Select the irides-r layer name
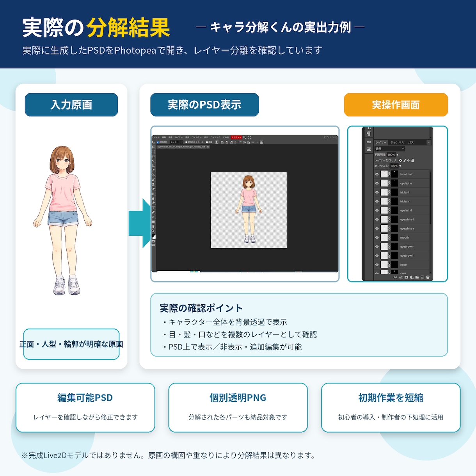This screenshot has height=476, width=476. coord(405,201)
